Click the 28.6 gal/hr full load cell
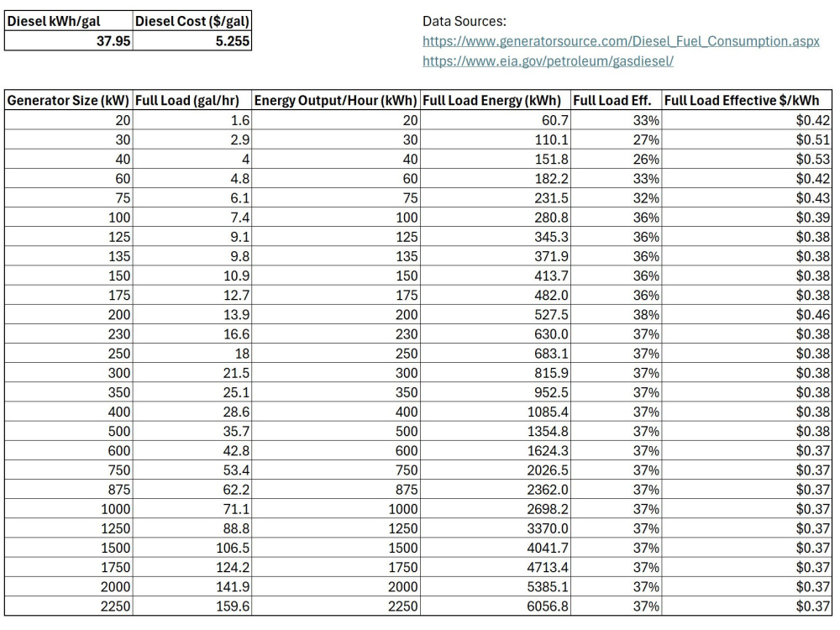Screen dimensions: 840x630 [x=192, y=412]
